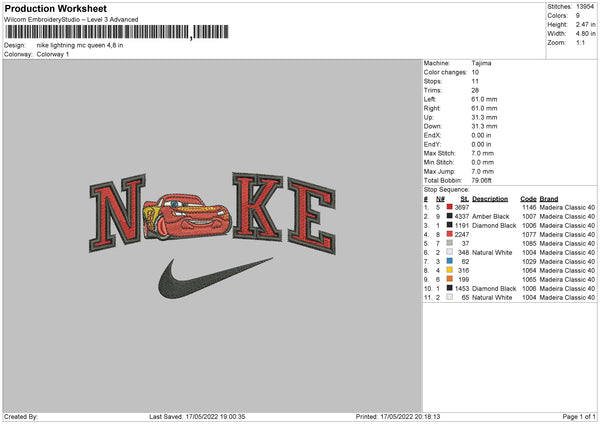Click the "Created By:" footer label
This screenshot has width=600, height=424.
21,417
